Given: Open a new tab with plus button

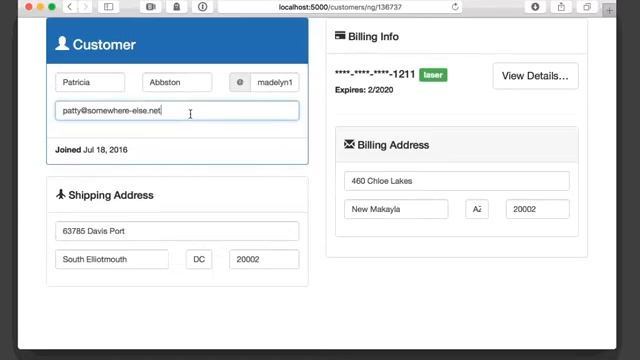Looking at the screenshot, I should click(609, 11).
